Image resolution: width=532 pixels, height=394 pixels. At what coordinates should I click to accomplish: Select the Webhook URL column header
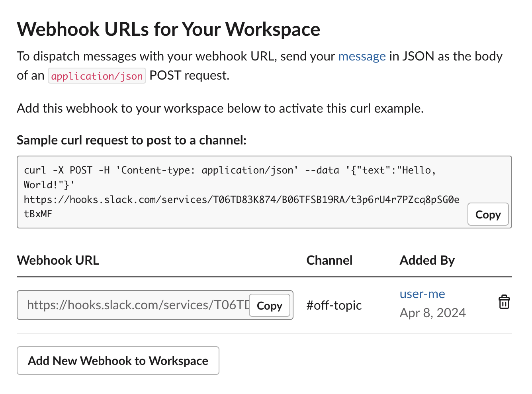pyautogui.click(x=58, y=260)
